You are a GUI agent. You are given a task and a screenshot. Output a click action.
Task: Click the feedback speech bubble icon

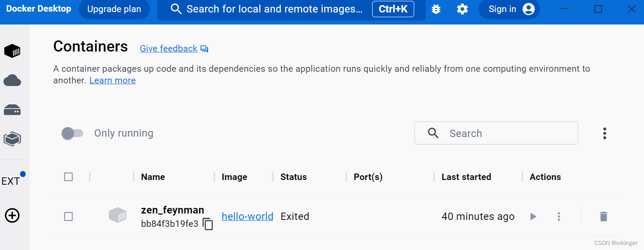coord(205,49)
